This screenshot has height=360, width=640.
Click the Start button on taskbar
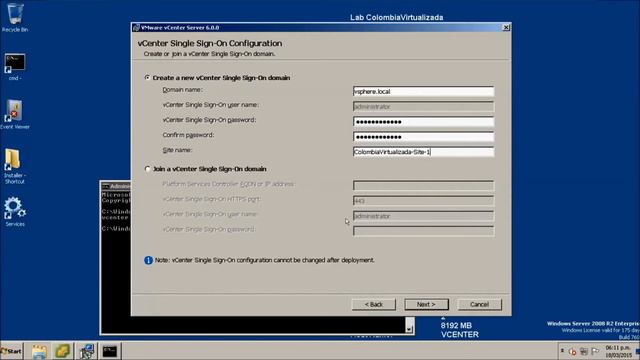(x=11, y=351)
